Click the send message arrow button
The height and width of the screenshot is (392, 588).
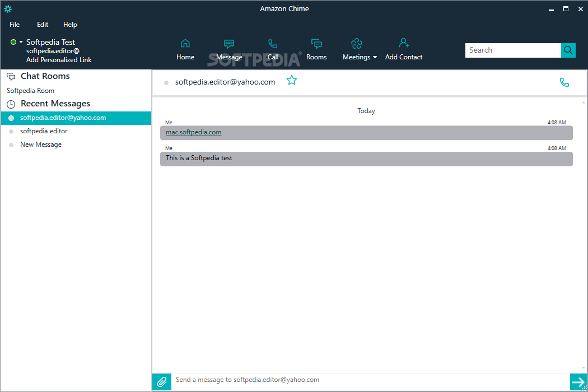click(x=578, y=382)
